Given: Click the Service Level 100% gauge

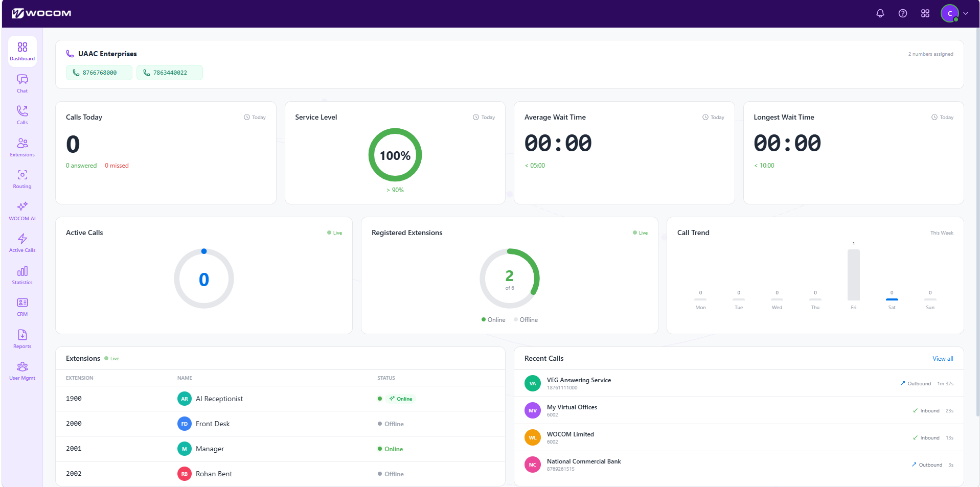Looking at the screenshot, I should coord(395,155).
